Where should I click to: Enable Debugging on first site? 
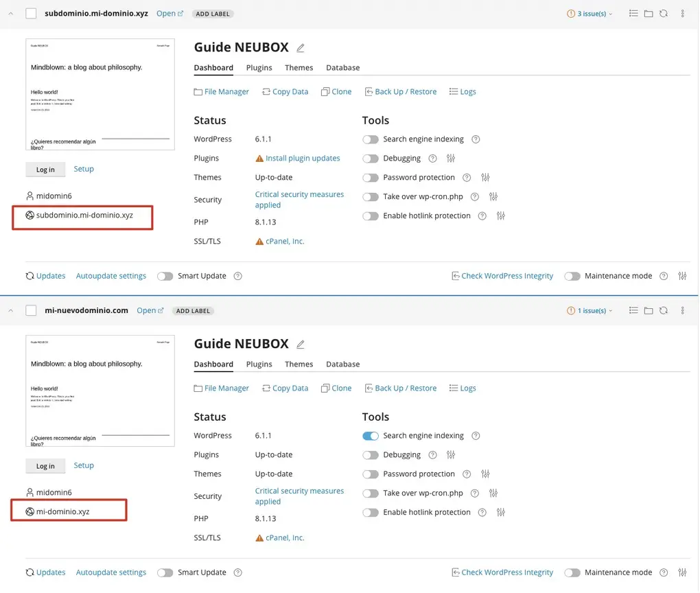[370, 159]
